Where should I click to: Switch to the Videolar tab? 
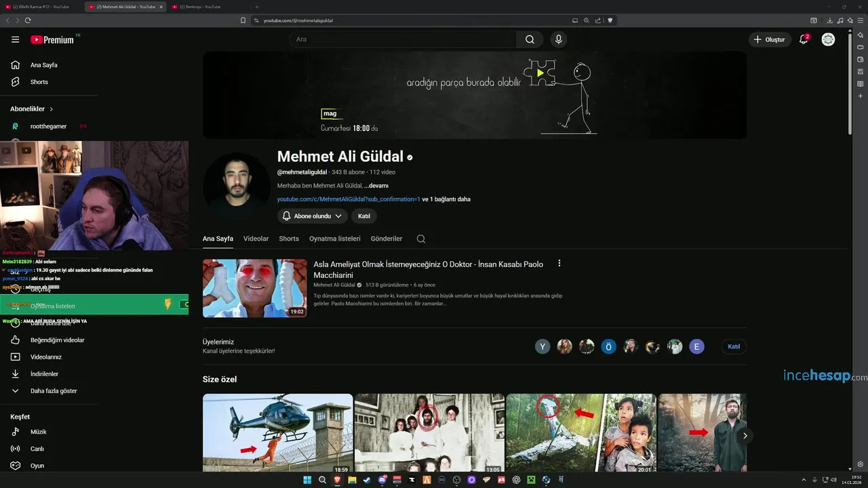point(256,239)
